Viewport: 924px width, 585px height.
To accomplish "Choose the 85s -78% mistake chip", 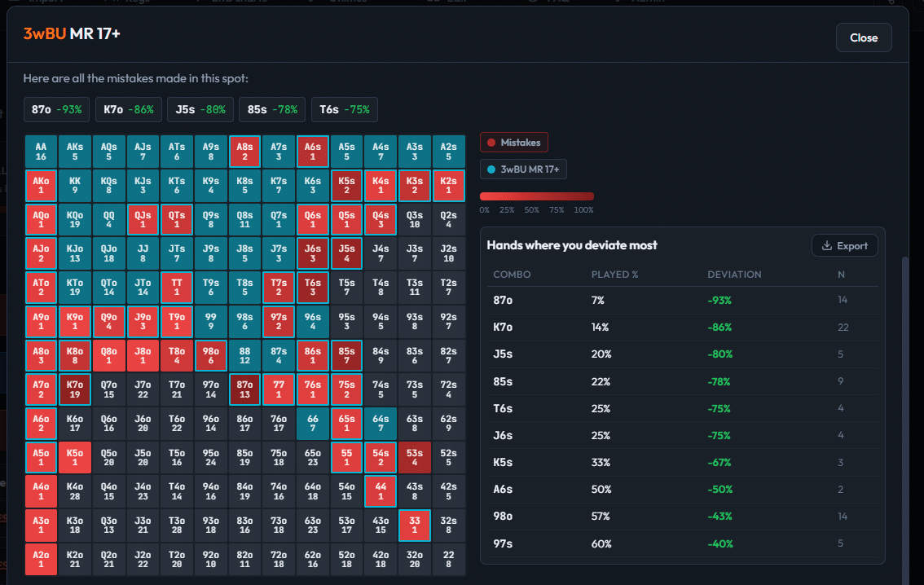I will tap(272, 109).
